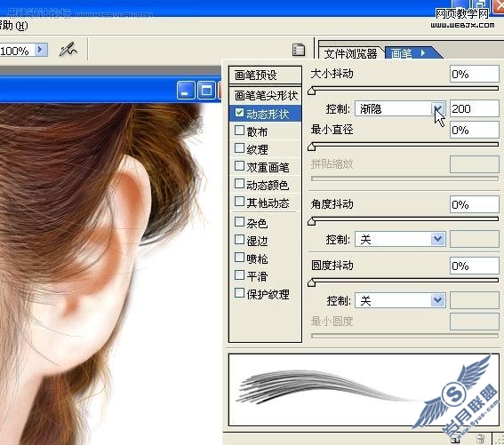Toggle the airbrush icon in options bar
The image size is (504, 445).
68,49
